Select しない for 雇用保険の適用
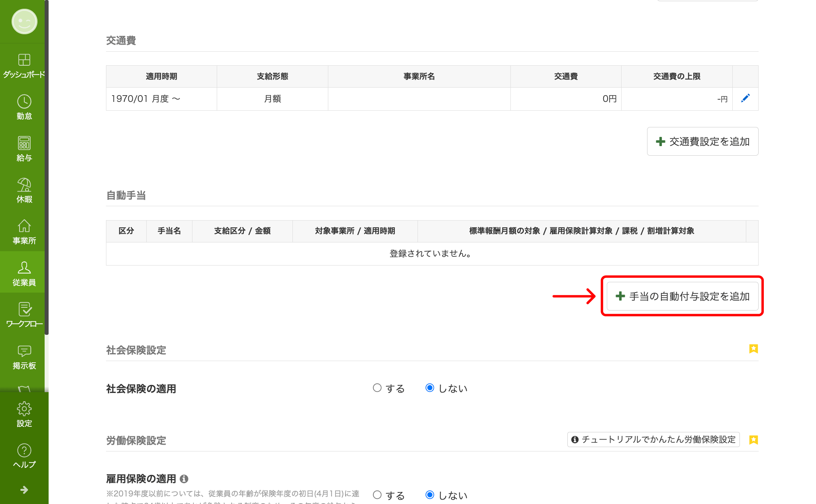This screenshot has width=816, height=504. [x=430, y=495]
